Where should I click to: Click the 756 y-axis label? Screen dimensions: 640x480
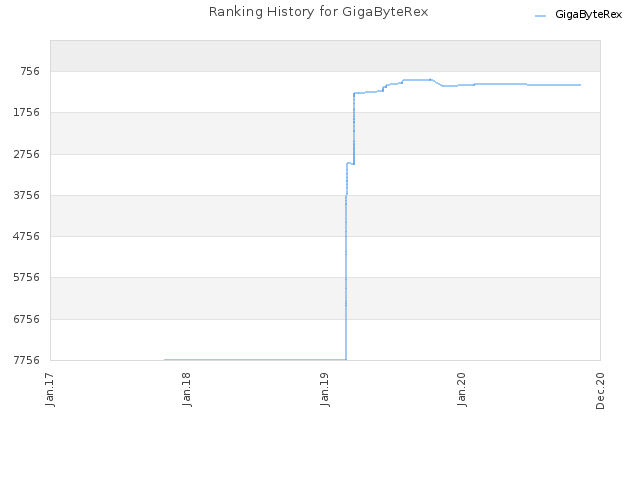pos(30,71)
